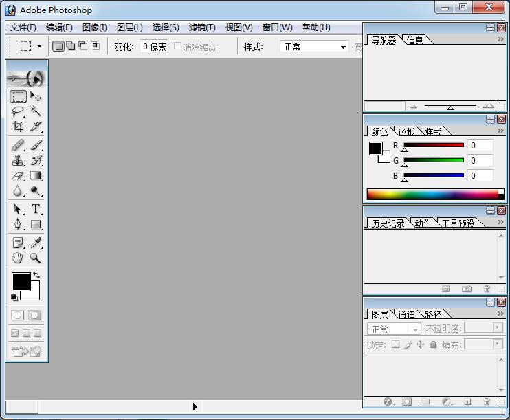Select the Notes tool
This screenshot has height=420, width=510.
tap(18, 243)
